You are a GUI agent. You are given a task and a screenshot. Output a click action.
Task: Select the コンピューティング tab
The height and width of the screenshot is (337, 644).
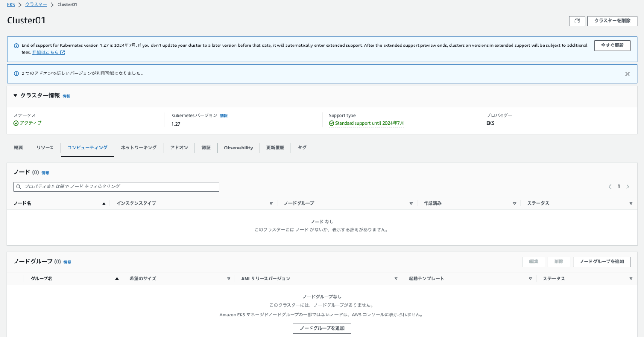click(x=87, y=148)
